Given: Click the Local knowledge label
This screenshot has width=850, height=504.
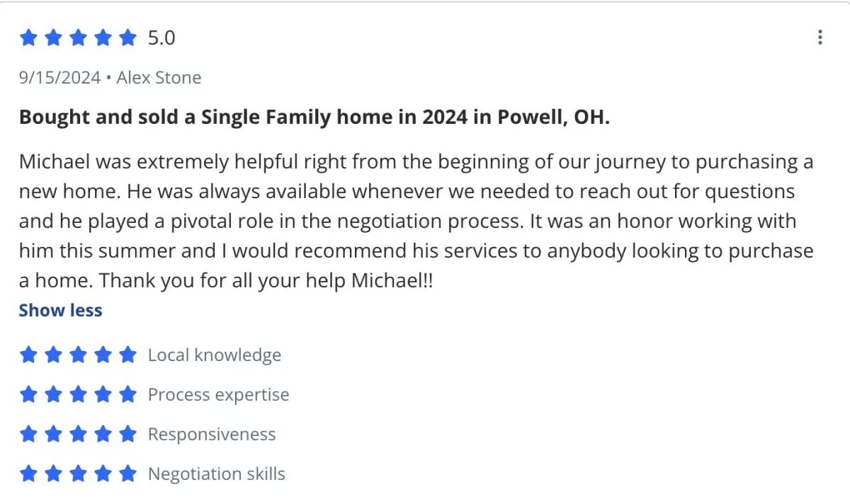Looking at the screenshot, I should point(214,355).
